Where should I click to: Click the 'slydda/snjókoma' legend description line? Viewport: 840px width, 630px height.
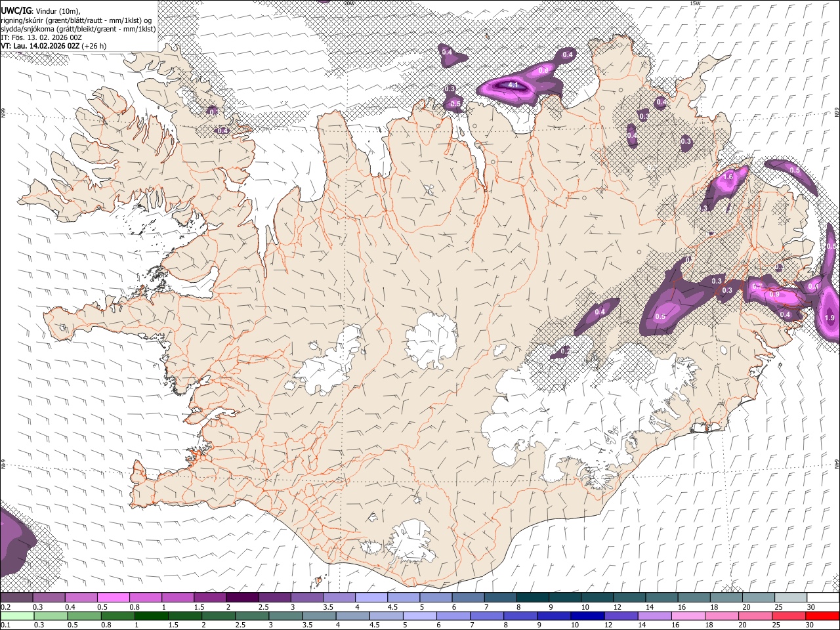79,29
